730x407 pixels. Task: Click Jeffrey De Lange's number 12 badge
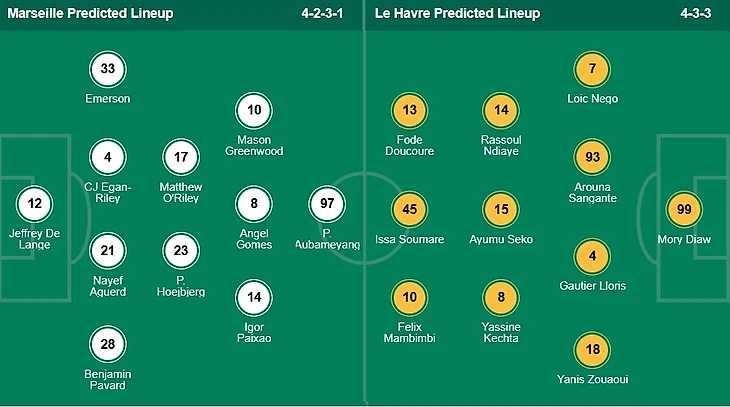coord(35,204)
